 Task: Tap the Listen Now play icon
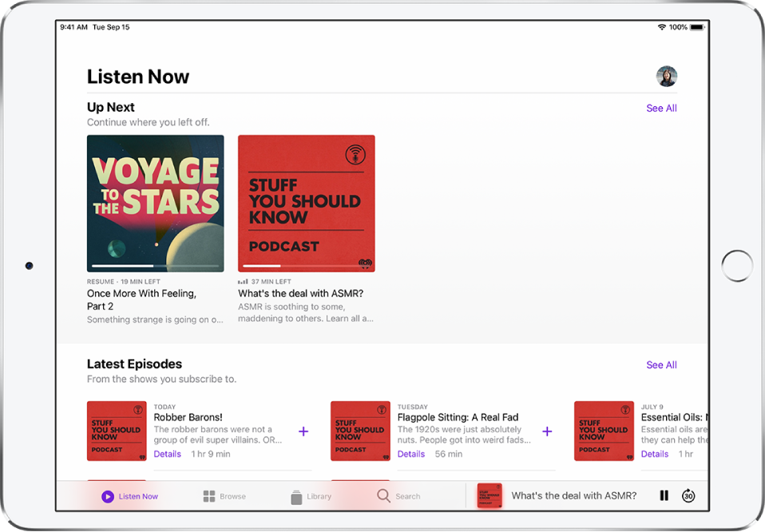pyautogui.click(x=108, y=495)
